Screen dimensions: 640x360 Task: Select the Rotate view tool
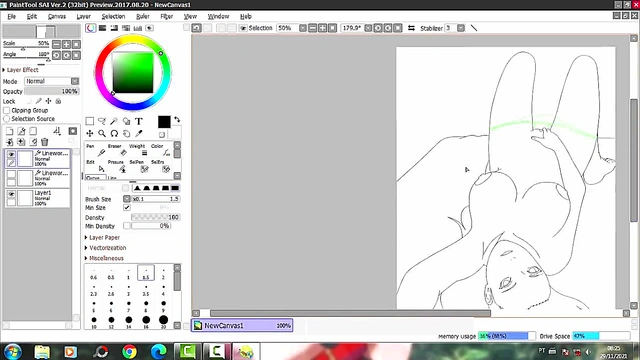(114, 133)
